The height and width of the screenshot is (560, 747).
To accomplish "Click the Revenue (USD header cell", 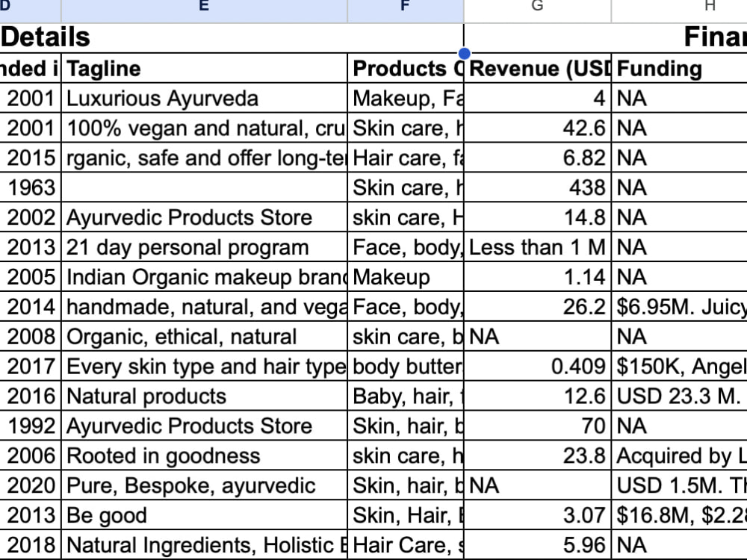I will tap(537, 68).
